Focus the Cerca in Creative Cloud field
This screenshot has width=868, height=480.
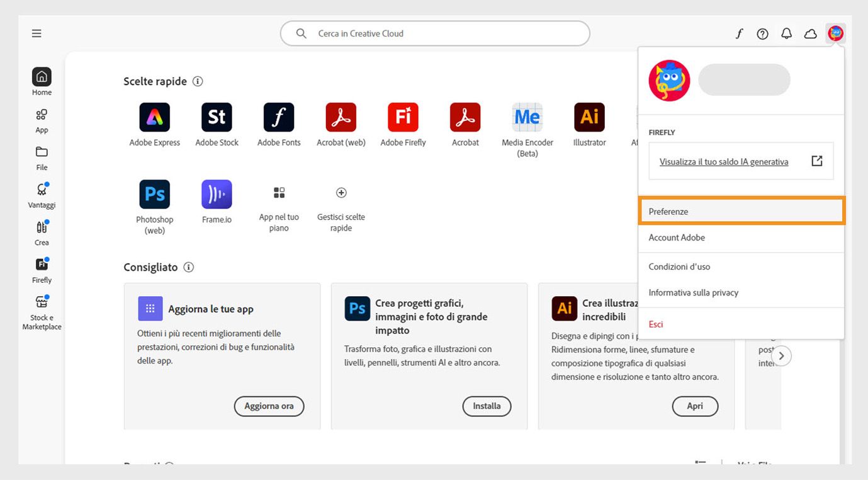click(x=435, y=33)
